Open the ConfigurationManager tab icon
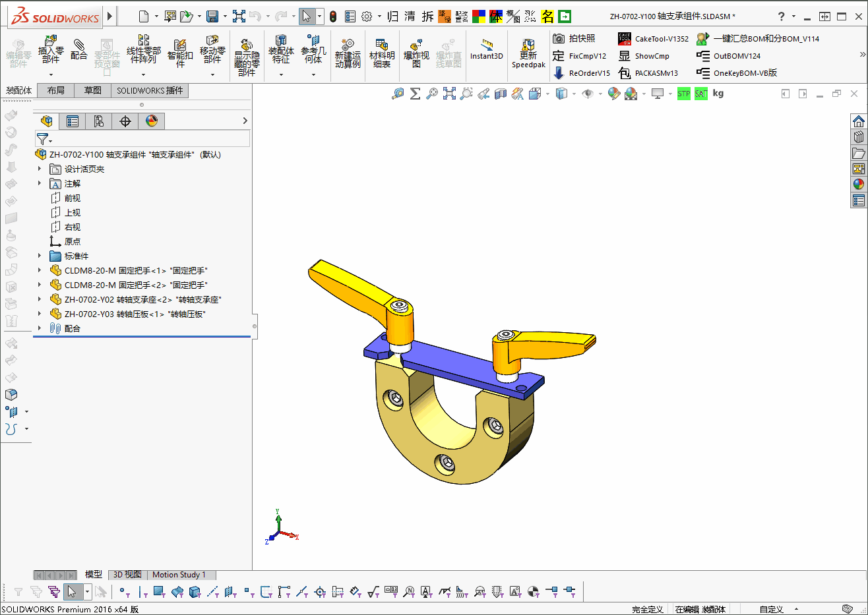This screenshot has width=868, height=615. click(99, 121)
